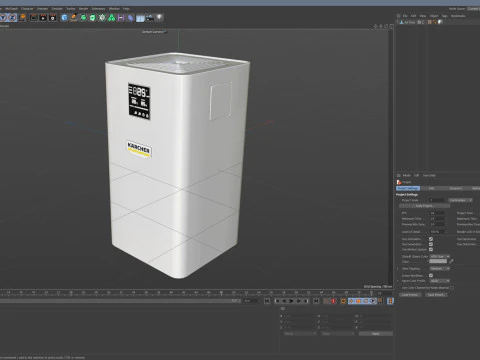Click the Scale Project button
This screenshot has width=480, height=360.
[x=424, y=206]
